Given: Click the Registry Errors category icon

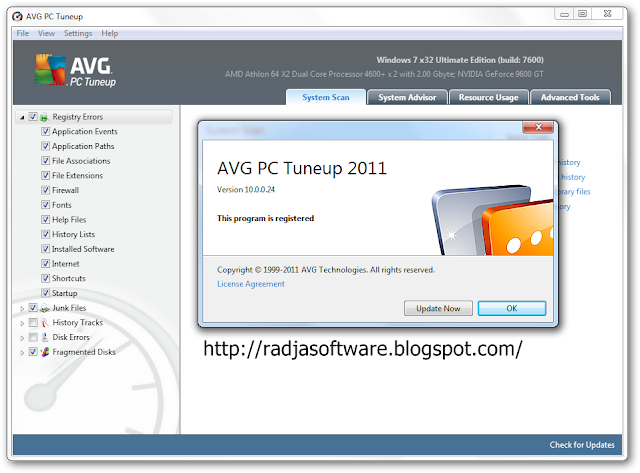Looking at the screenshot, I should coord(44,117).
